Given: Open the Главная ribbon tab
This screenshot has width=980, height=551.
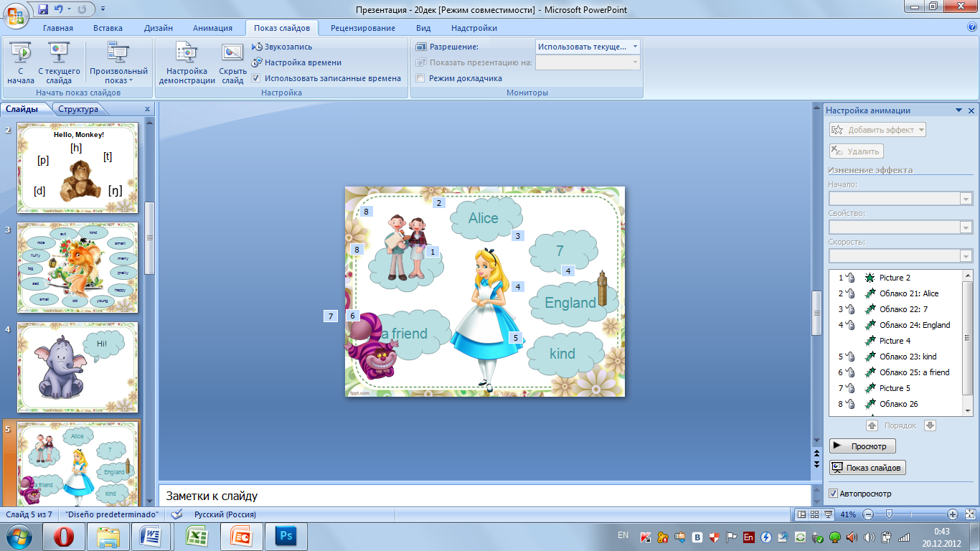Looking at the screenshot, I should coord(57,28).
